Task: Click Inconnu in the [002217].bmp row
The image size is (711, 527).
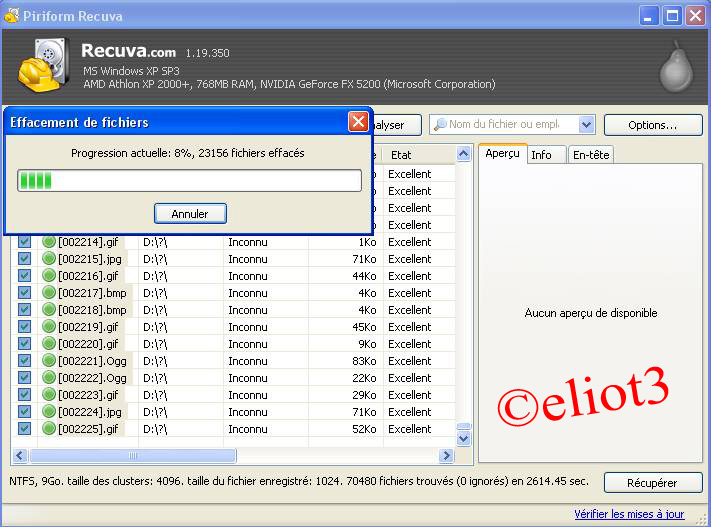Action: [x=248, y=293]
